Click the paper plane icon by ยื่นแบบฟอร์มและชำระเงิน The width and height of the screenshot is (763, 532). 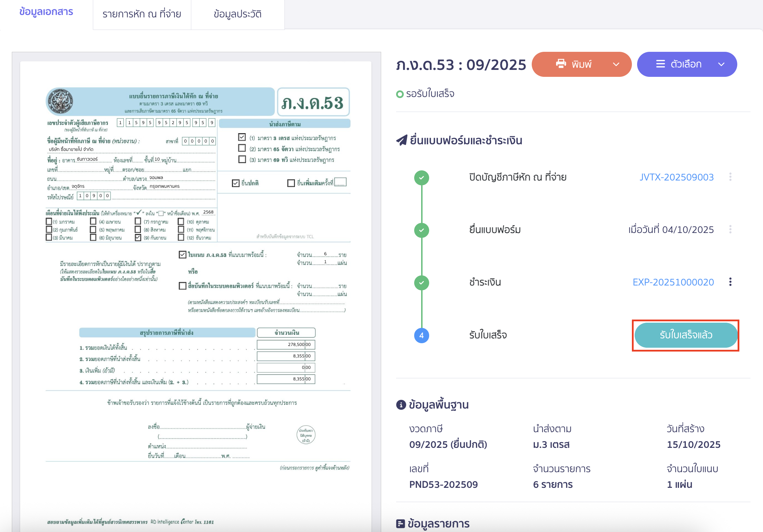[402, 140]
